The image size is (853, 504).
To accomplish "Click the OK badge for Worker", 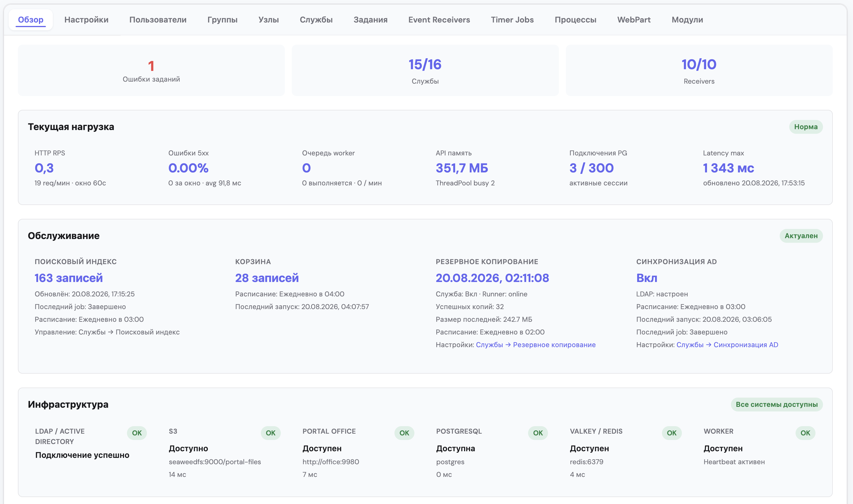I will click(805, 433).
